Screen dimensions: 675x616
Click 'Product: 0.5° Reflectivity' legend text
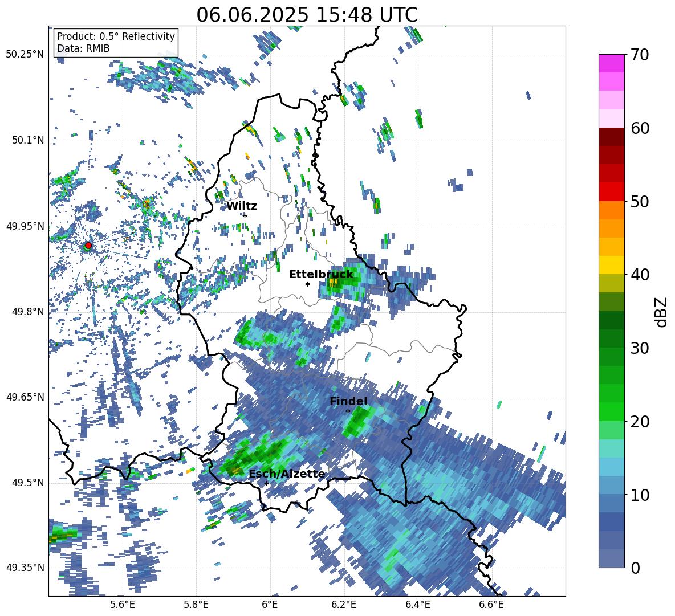[x=116, y=36]
